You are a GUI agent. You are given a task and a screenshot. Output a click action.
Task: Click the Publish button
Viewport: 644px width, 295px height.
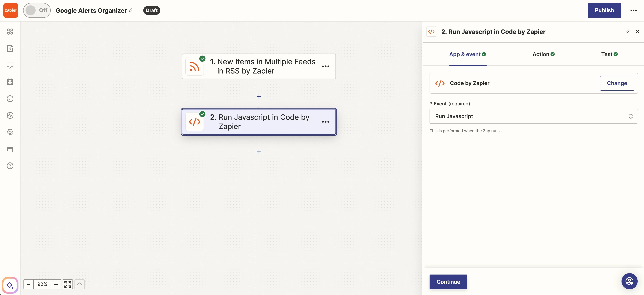604,10
